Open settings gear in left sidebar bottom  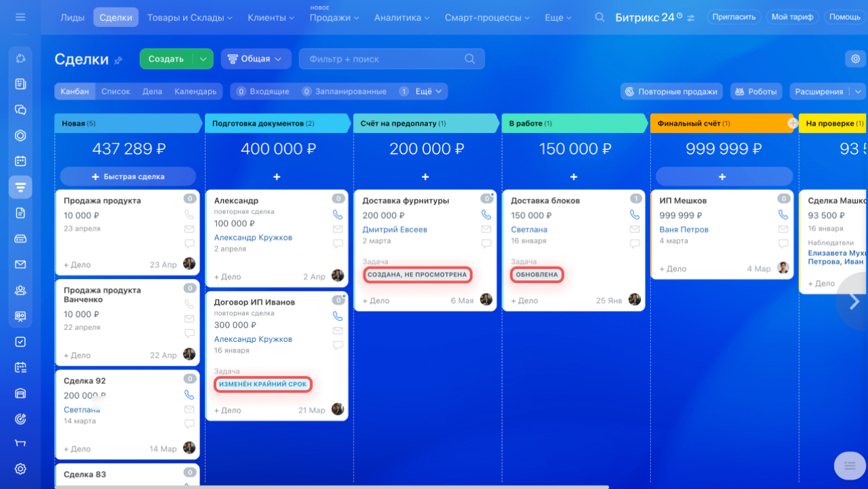[x=20, y=469]
